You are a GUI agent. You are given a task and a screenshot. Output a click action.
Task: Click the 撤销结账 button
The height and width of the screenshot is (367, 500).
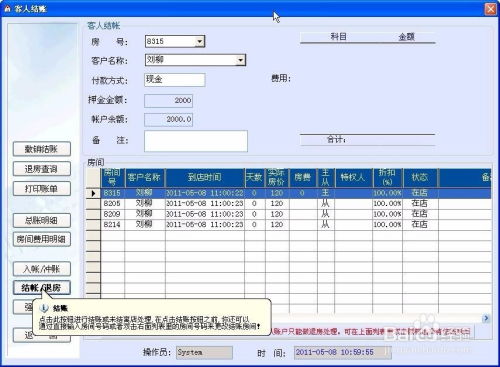click(42, 149)
